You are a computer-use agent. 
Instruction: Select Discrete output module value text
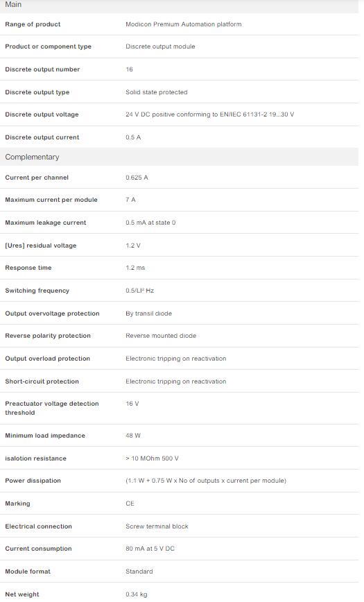pos(160,46)
